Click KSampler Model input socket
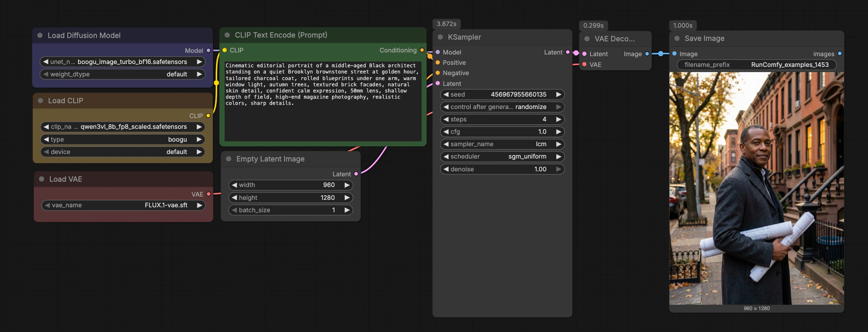The width and height of the screenshot is (868, 332). click(438, 52)
